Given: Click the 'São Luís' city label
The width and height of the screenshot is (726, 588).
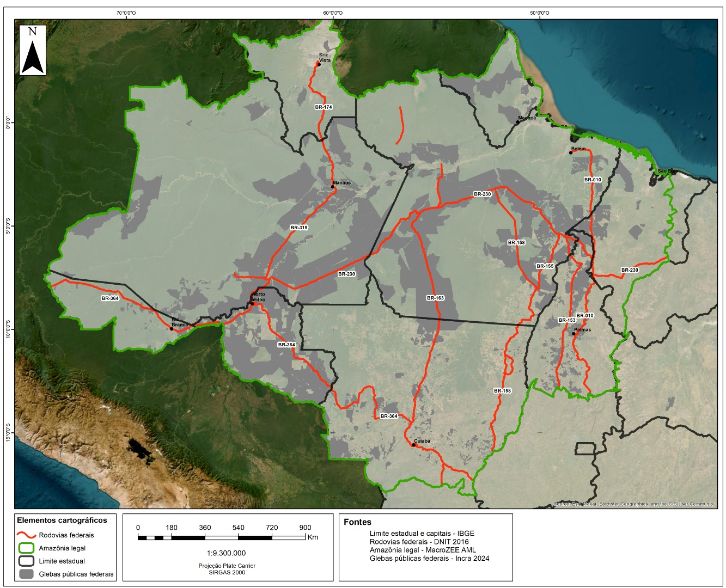Looking at the screenshot, I should (x=668, y=171).
